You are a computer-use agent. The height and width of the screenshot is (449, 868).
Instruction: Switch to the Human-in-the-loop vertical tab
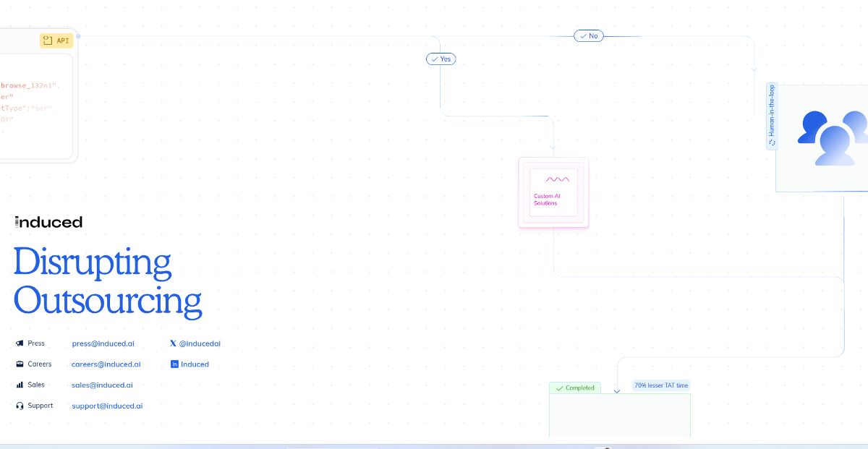click(771, 114)
